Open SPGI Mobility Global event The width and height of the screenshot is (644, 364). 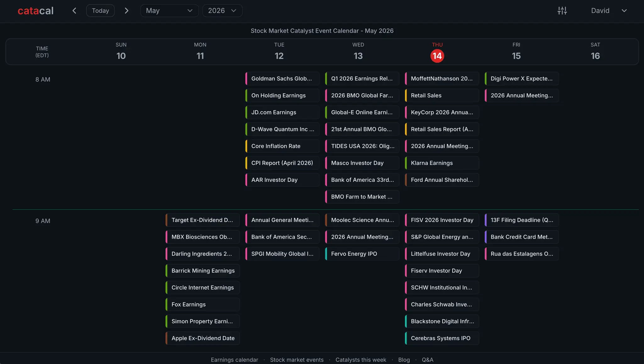click(282, 254)
